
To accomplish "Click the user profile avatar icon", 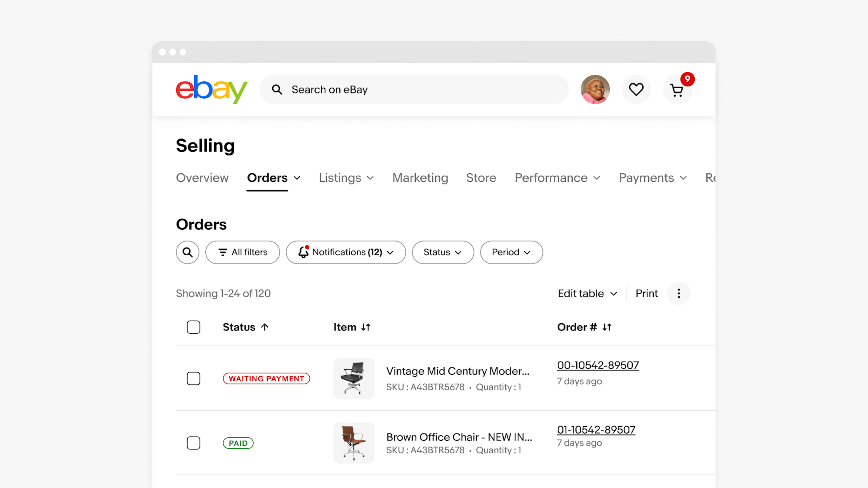I will coord(595,90).
